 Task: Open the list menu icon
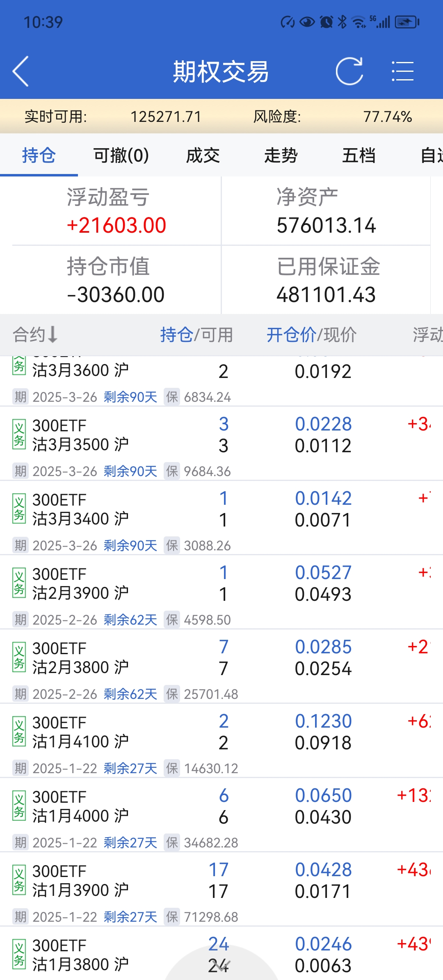click(402, 71)
